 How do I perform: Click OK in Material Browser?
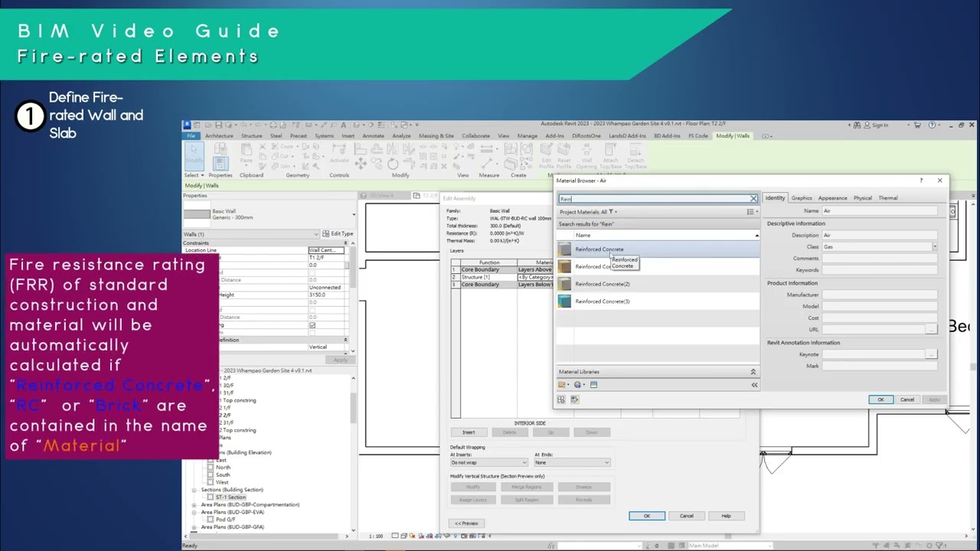880,399
